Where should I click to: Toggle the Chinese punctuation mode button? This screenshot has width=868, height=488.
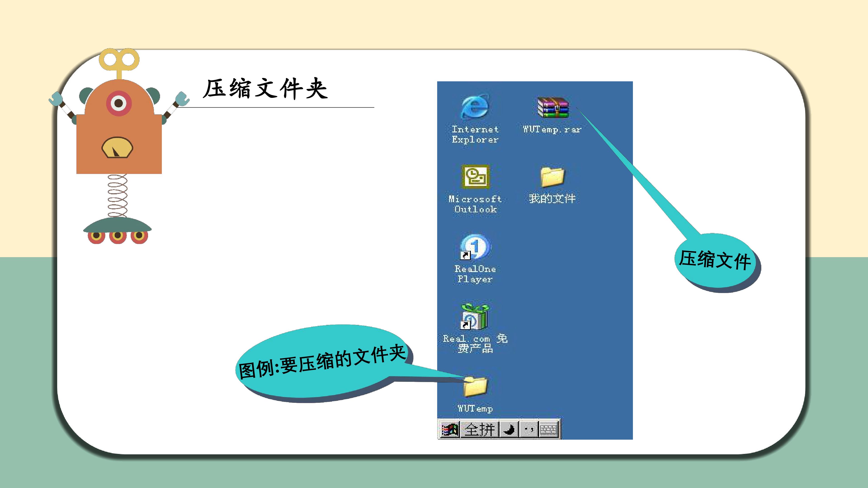[529, 430]
